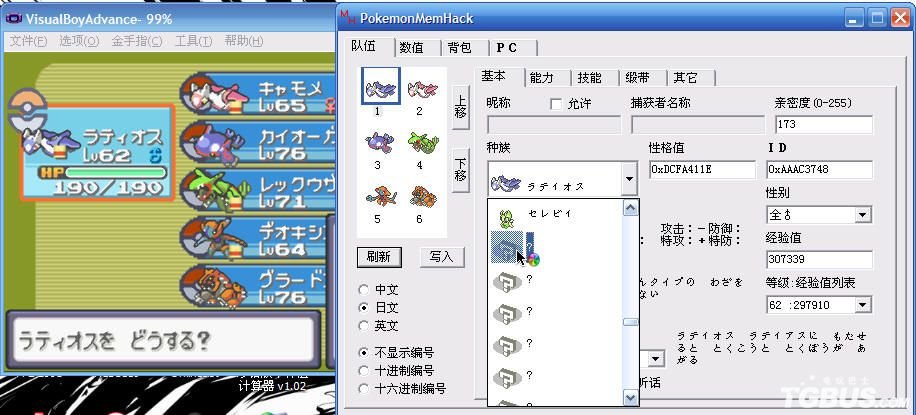Click the VisualBoyAdvance title bar icon
Image resolution: width=916 pixels, height=415 pixels.
click(x=13, y=19)
